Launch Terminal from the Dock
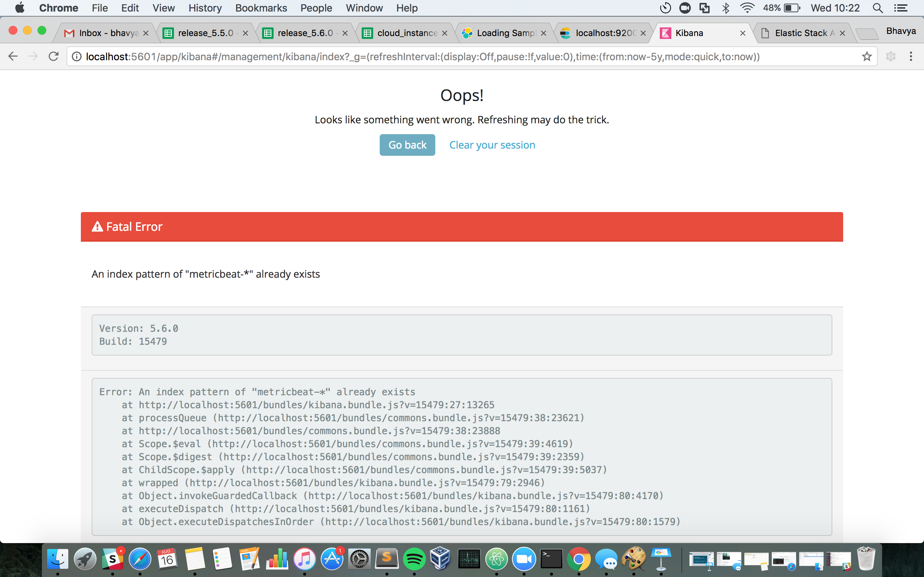The image size is (924, 577). click(x=551, y=559)
